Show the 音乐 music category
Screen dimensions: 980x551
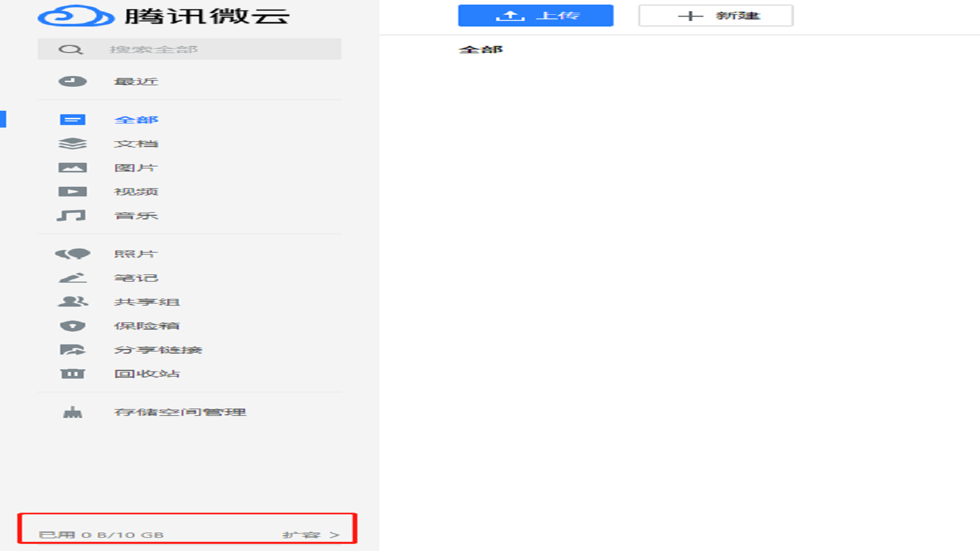(136, 216)
